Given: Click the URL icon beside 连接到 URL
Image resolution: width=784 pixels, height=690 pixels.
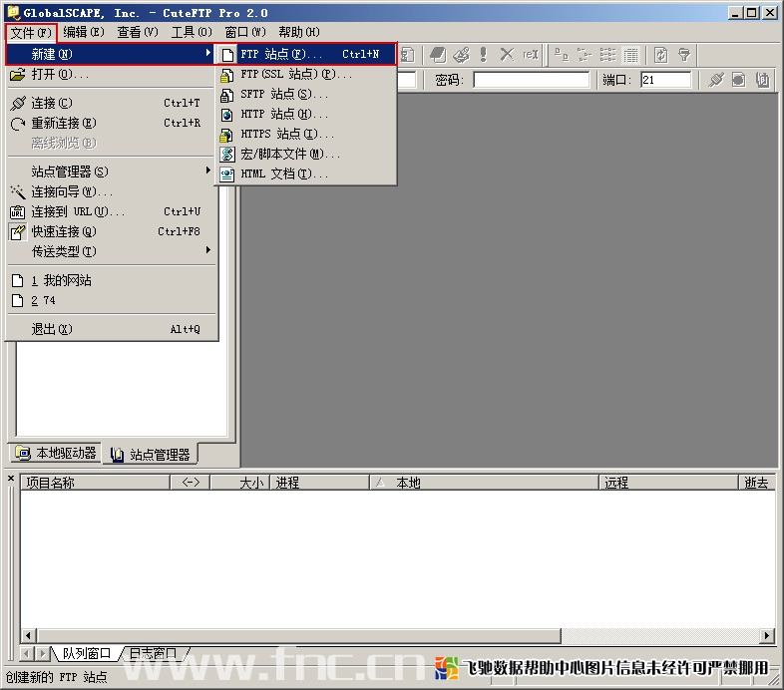Looking at the screenshot, I should [x=18, y=212].
